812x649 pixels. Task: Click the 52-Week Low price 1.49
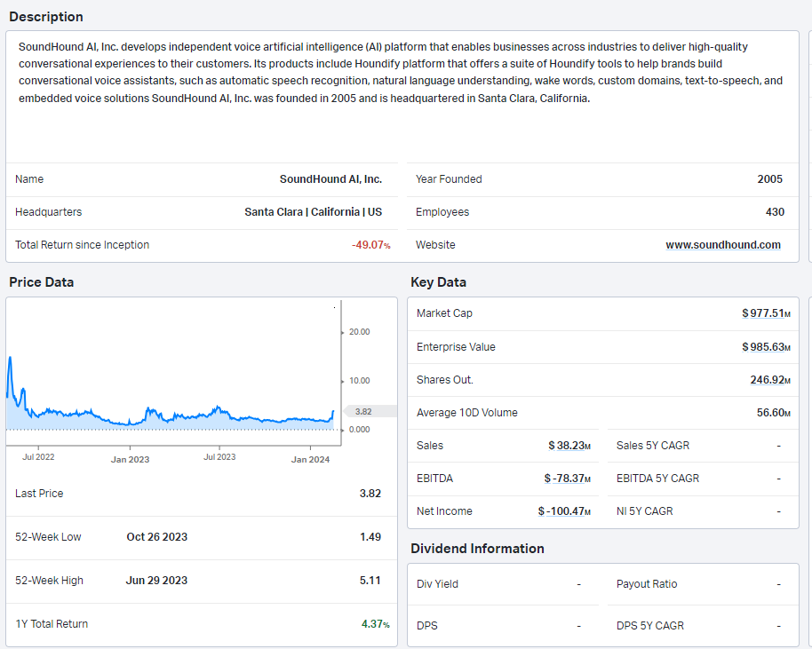[370, 537]
